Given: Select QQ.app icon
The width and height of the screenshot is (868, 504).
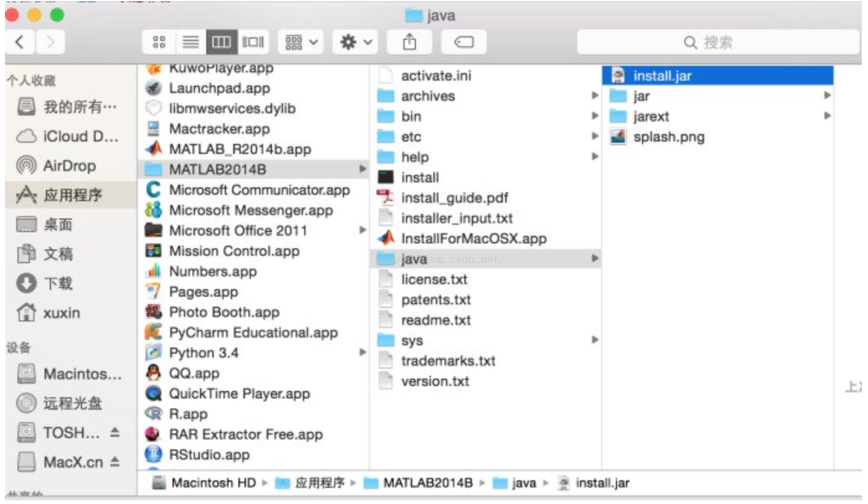Looking at the screenshot, I should 153,373.
